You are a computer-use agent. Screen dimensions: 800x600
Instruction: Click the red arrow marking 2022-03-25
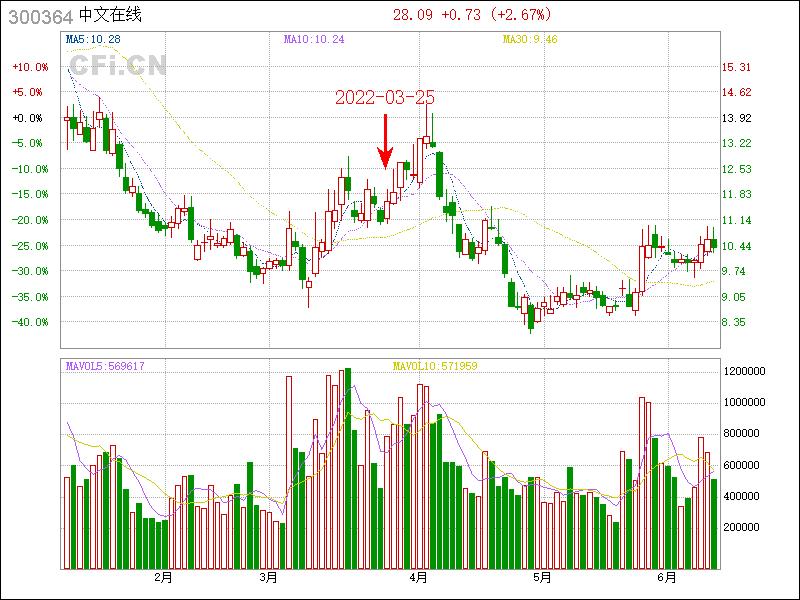[385, 140]
